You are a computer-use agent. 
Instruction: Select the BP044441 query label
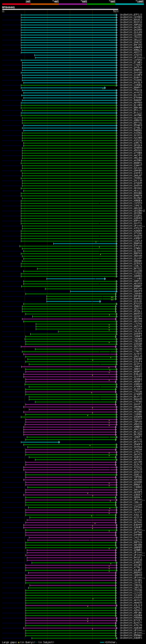pos(8,8)
